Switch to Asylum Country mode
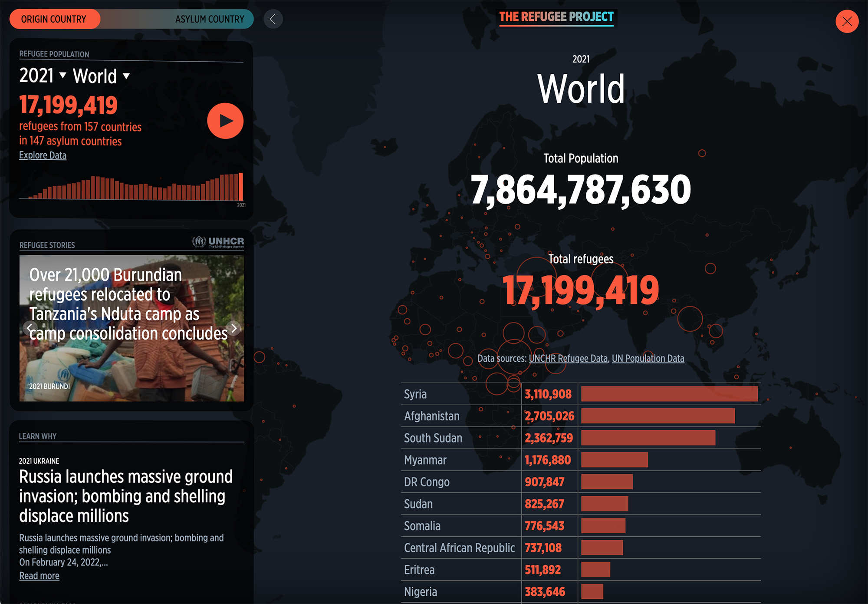The height and width of the screenshot is (604, 868). tap(210, 19)
